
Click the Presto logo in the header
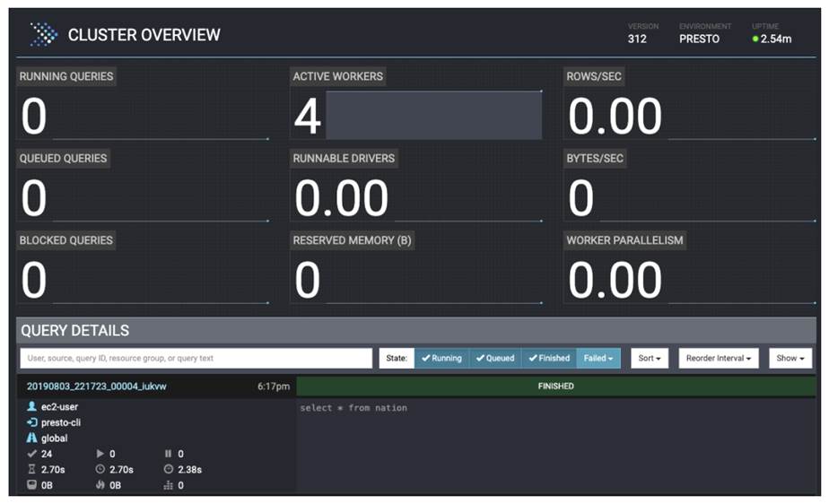pyautogui.click(x=42, y=35)
